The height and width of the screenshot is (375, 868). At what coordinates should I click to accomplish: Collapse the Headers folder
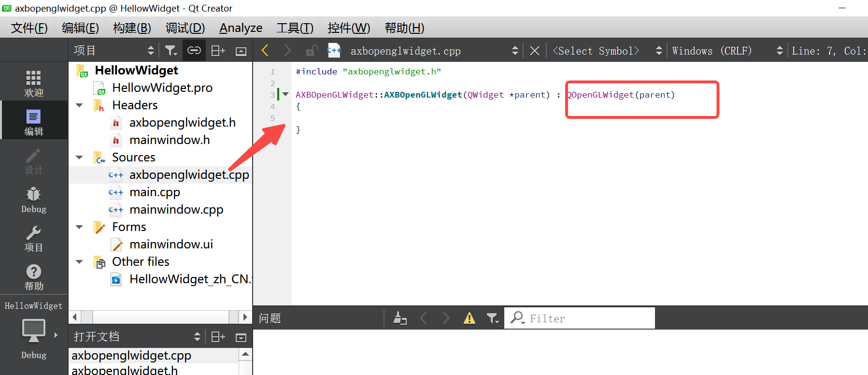[x=79, y=105]
